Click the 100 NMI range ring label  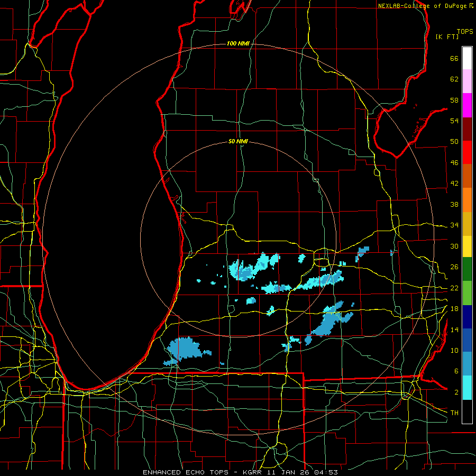[x=238, y=43]
